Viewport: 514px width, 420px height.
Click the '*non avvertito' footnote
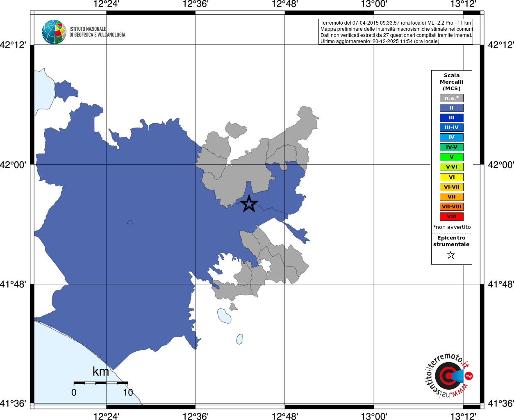(452, 227)
